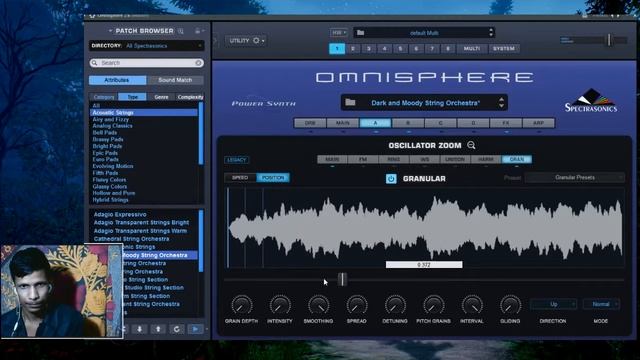Screen dimensions: 640x360
Task: Adjust the Gliding knob
Action: tap(510, 305)
